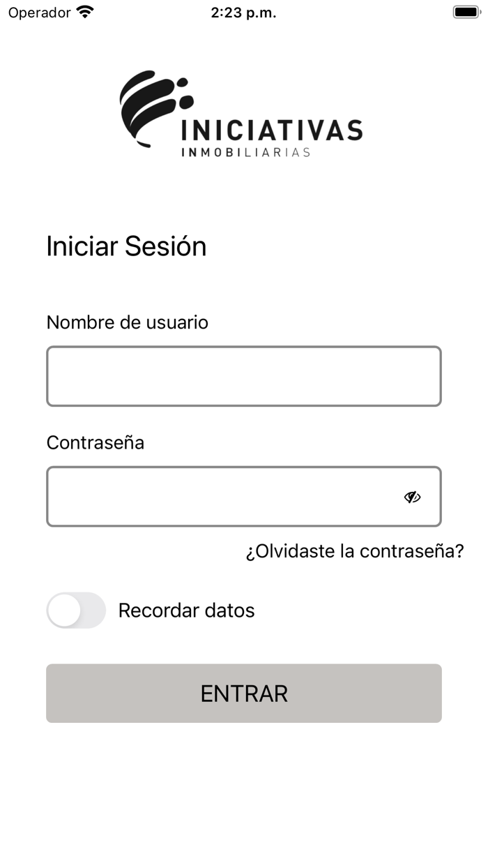Click the Iniciar Sesión heading
The image size is (488, 868).
coord(126,246)
